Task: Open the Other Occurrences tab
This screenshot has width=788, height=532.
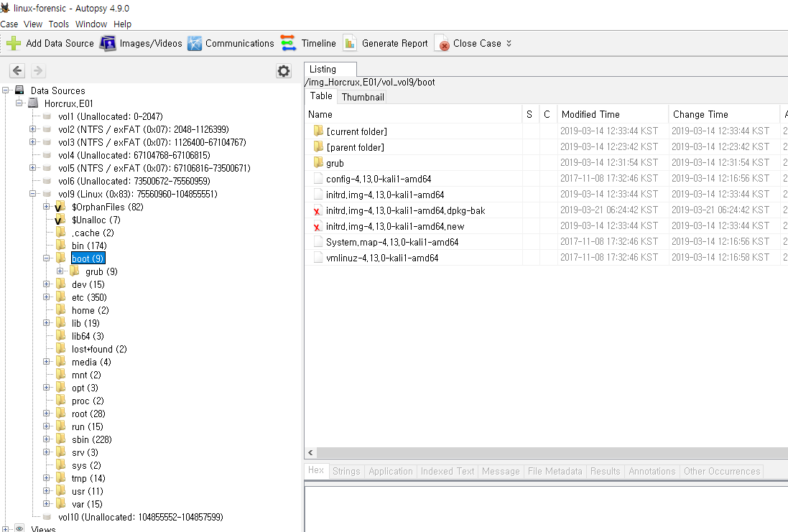Action: pyautogui.click(x=722, y=471)
